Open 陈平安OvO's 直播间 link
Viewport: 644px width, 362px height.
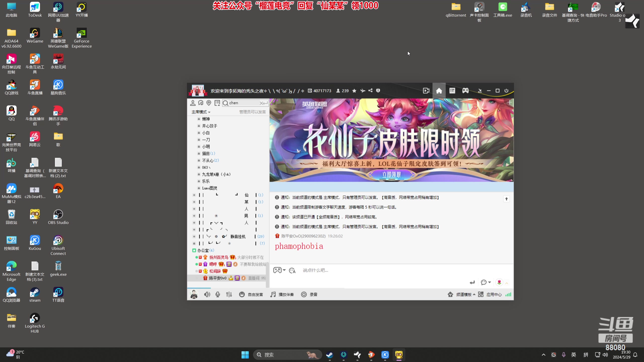click(x=254, y=278)
